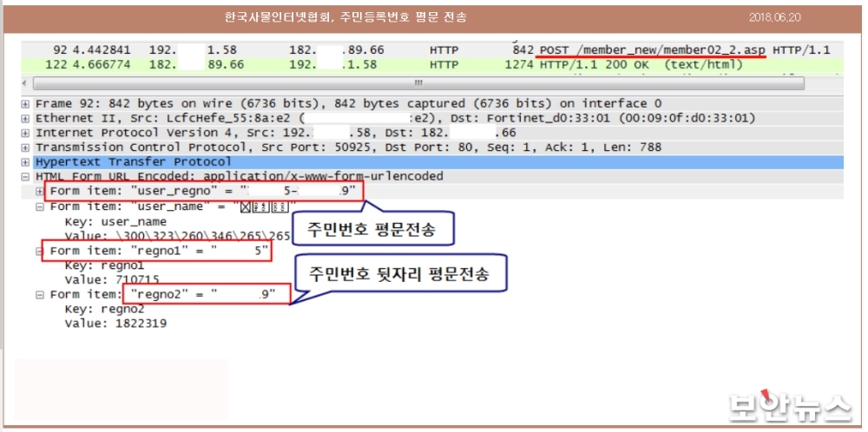Collapse the "regno1" form item
This screenshot has width=868, height=432.
tap(40, 251)
